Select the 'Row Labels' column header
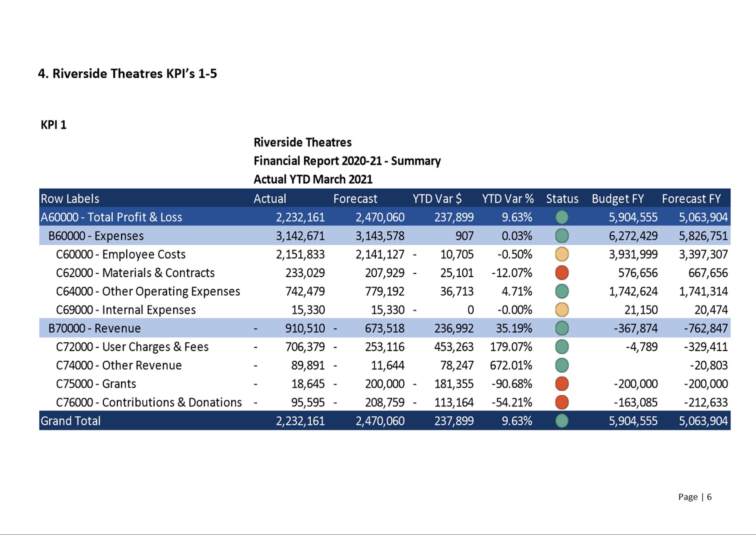This screenshot has height=535, width=756. tap(70, 199)
